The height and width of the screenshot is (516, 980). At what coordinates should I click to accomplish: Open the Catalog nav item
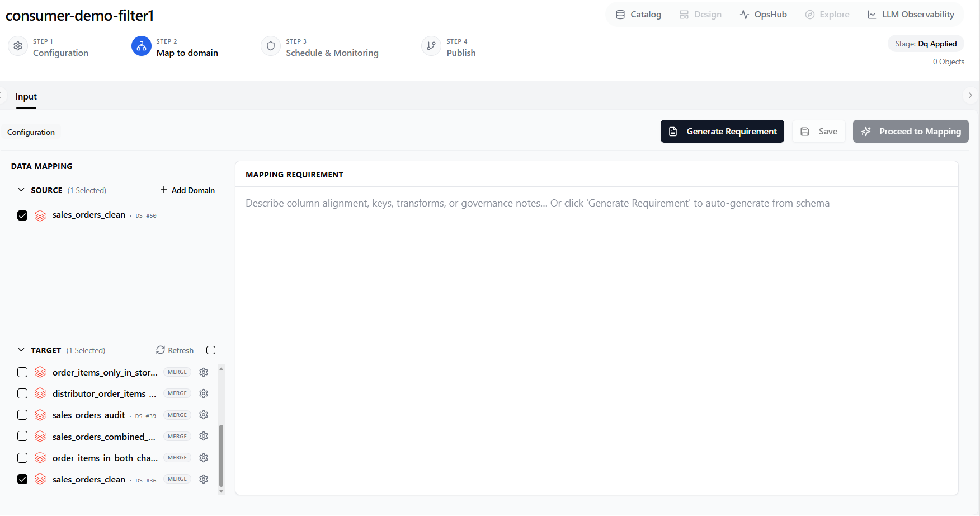click(x=638, y=15)
